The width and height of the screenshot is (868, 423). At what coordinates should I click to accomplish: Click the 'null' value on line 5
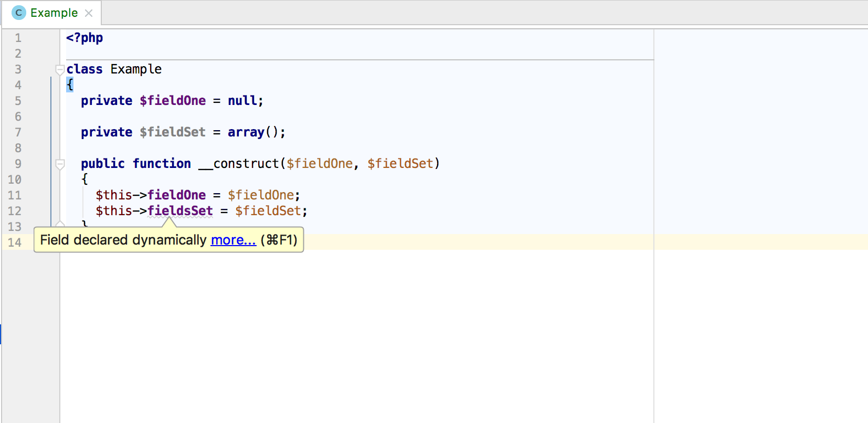242,101
